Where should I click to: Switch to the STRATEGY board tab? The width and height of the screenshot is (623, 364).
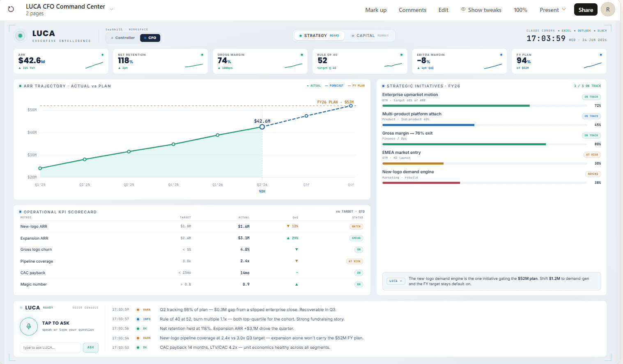(319, 36)
